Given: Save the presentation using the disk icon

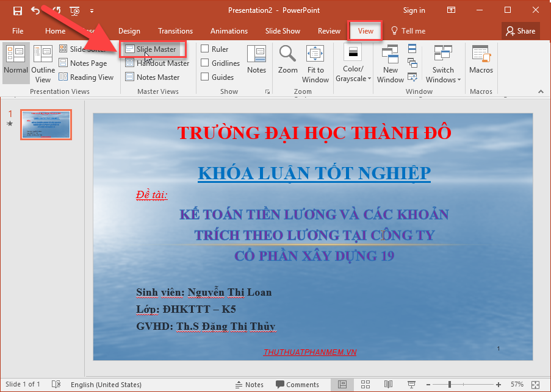Looking at the screenshot, I should 18,10.
